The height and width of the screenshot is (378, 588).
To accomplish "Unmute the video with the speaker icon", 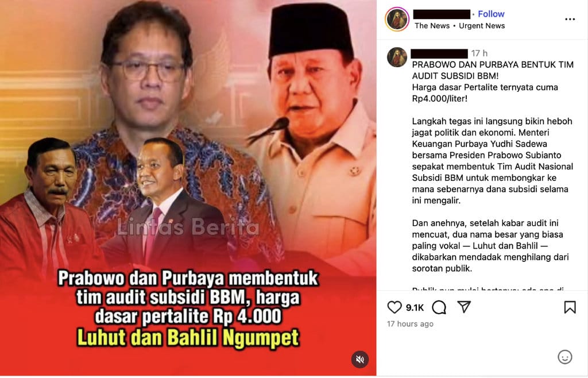I will pos(359,359).
